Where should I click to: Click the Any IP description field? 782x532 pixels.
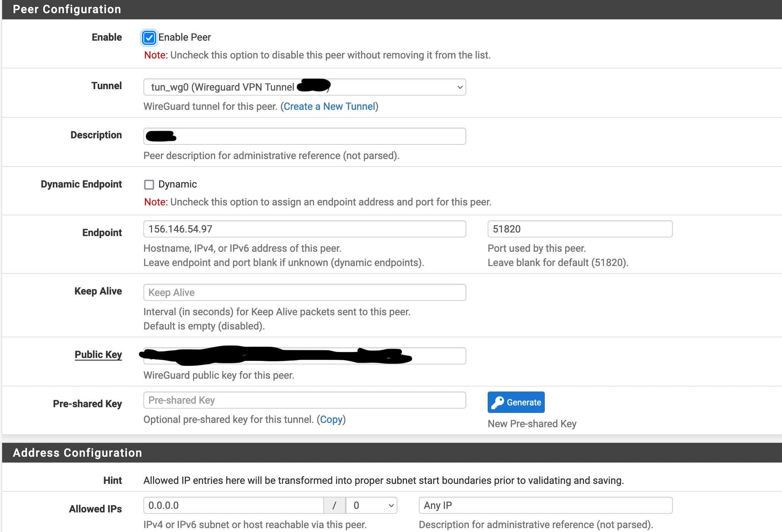(545, 506)
